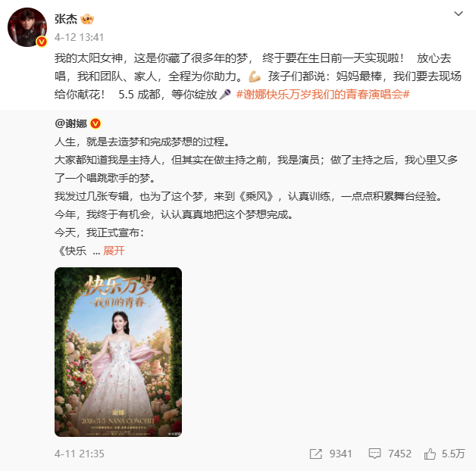Screen dimensions: 476x471
Task: Open the post timestamp 4-12 13:41
Action: coord(80,37)
